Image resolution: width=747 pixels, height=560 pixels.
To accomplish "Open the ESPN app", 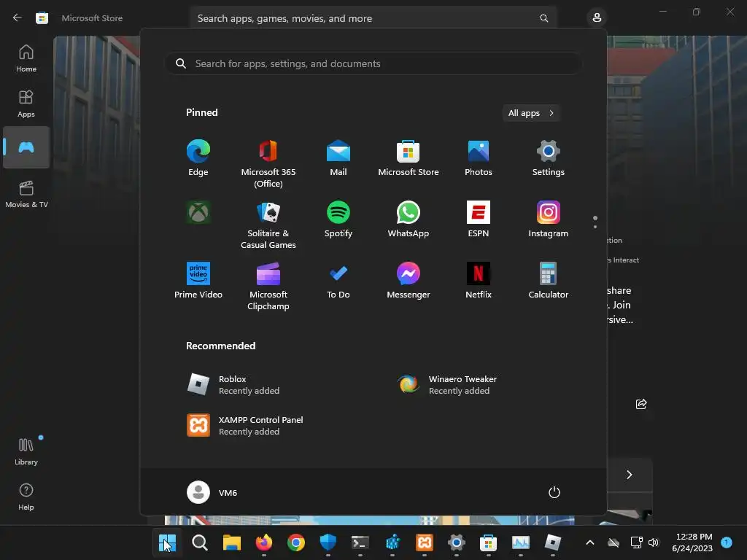I will (479, 219).
